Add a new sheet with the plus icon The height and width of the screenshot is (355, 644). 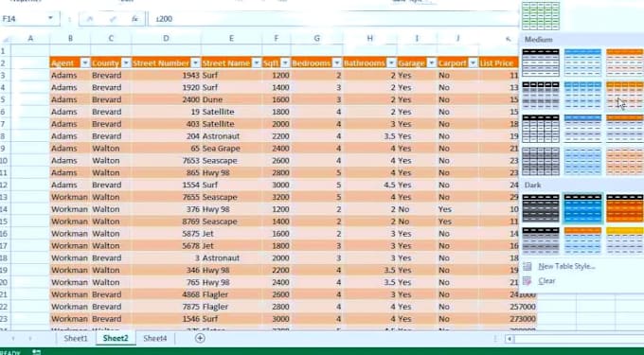click(x=200, y=338)
